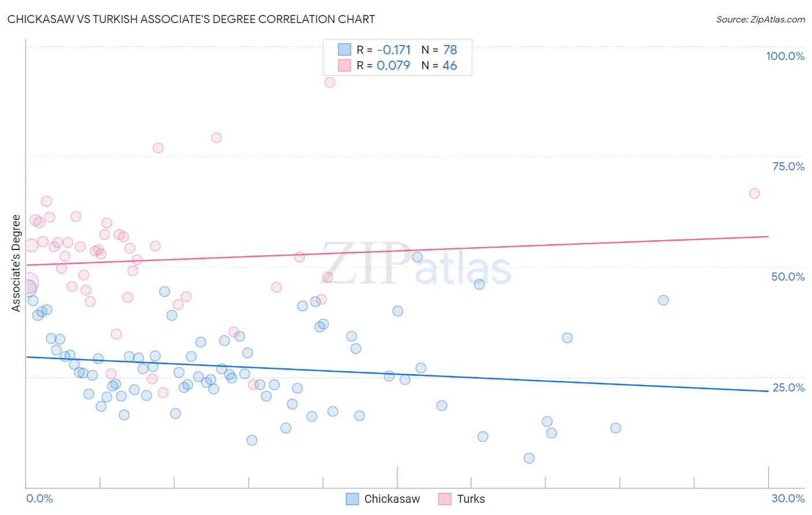
Task: Click the 25.0% y-axis label
Action: pyautogui.click(x=788, y=387)
